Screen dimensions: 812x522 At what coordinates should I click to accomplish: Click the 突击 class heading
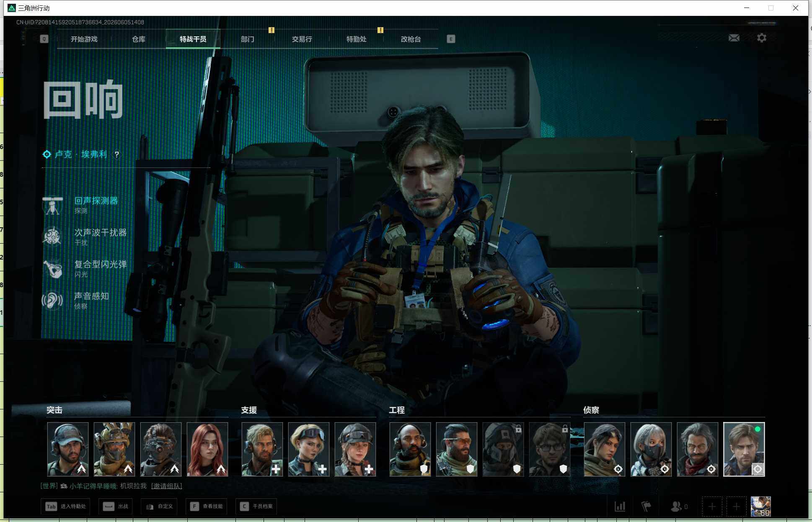pos(54,410)
